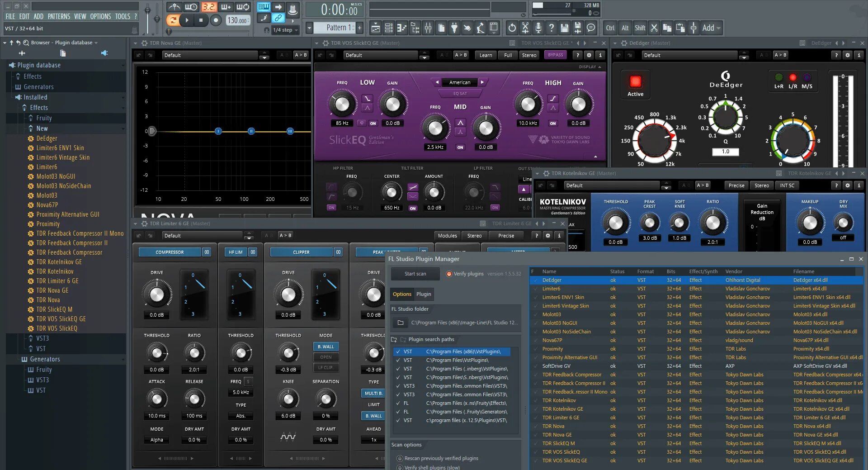Click the add plugin search path icon
Image resolution: width=868 pixels, height=470 pixels.
394,339
